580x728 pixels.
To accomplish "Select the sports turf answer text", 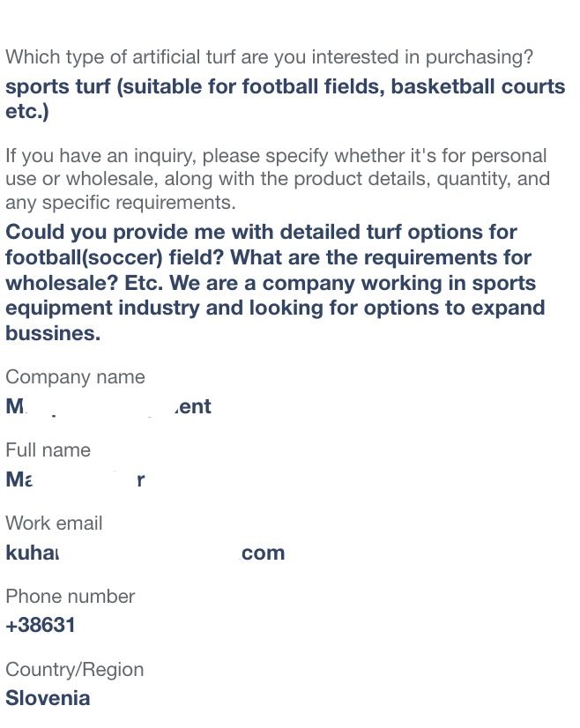I will point(285,99).
